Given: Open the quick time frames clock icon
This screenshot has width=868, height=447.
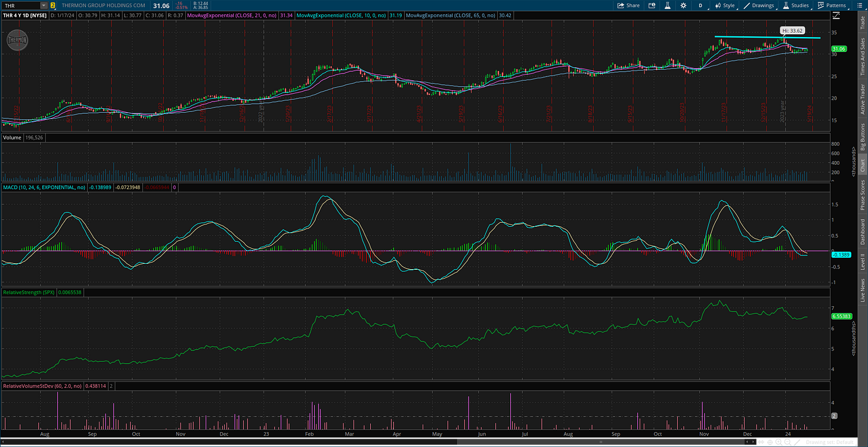Looking at the screenshot, I should coord(652,5).
